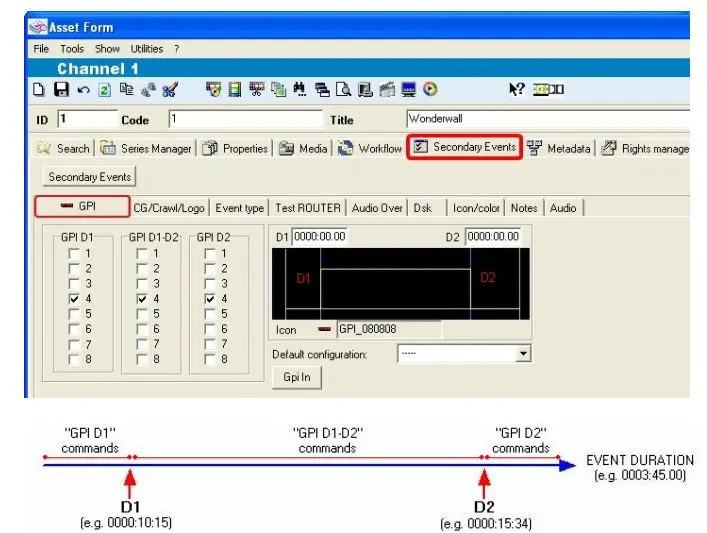Enable checkbox 1 under GPI D1-D2
Image resolution: width=707 pixels, height=533 pixels.
click(142, 254)
